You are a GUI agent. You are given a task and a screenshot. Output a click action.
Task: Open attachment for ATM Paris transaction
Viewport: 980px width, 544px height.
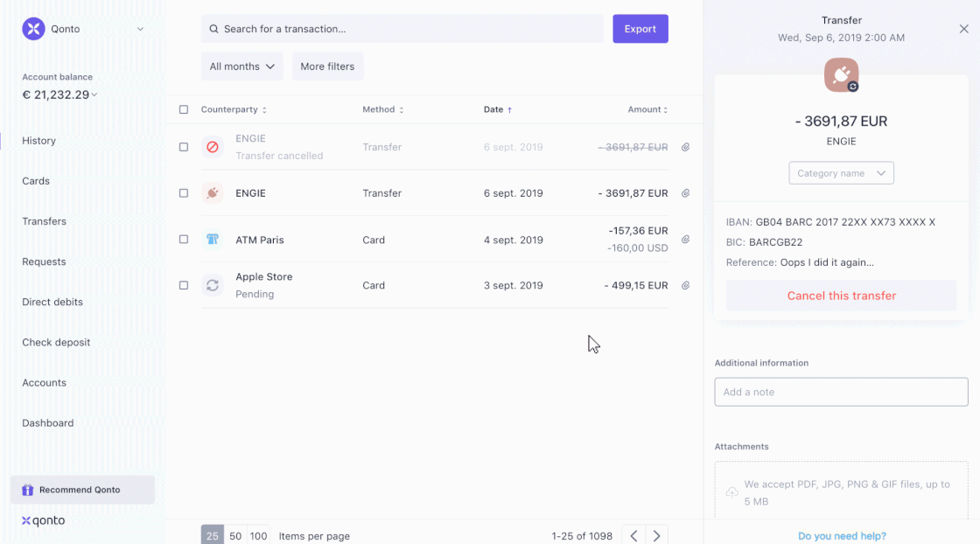tap(686, 240)
